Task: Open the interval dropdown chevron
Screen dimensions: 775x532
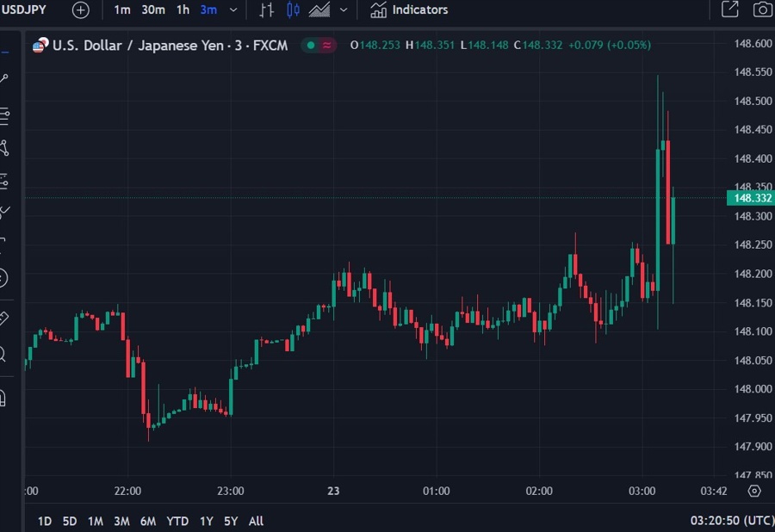Action: 231,9
